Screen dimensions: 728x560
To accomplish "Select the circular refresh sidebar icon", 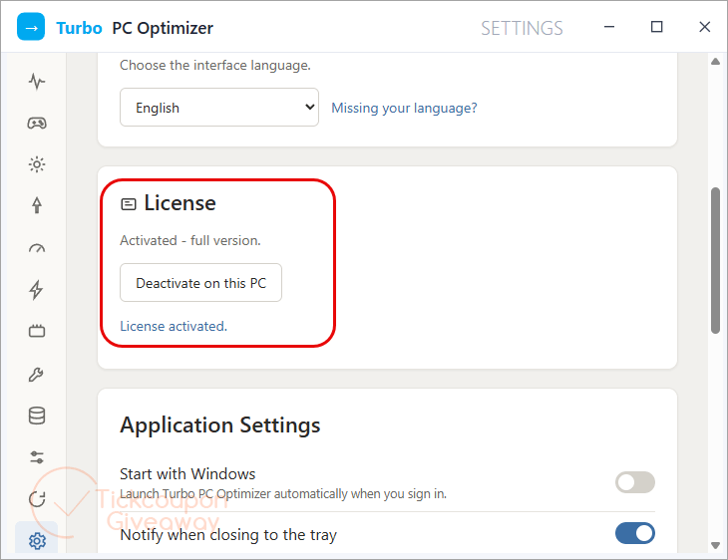I will tap(37, 499).
